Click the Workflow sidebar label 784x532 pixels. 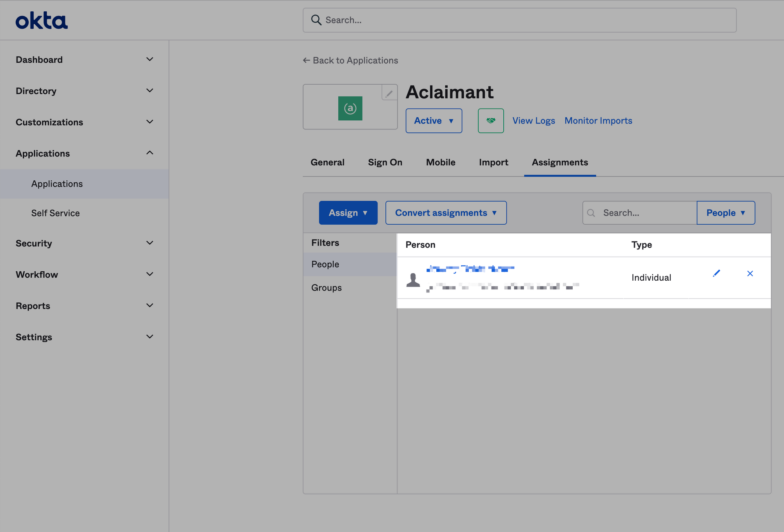(x=37, y=274)
